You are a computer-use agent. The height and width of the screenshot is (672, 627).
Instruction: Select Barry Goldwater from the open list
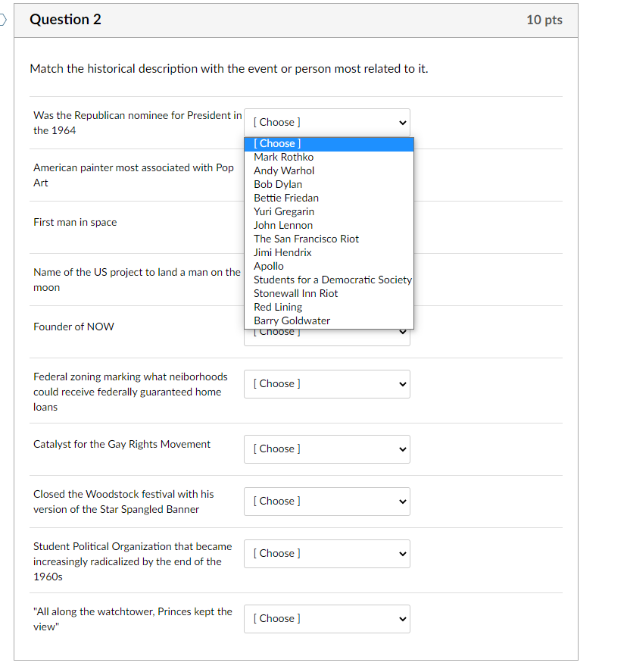click(x=329, y=320)
